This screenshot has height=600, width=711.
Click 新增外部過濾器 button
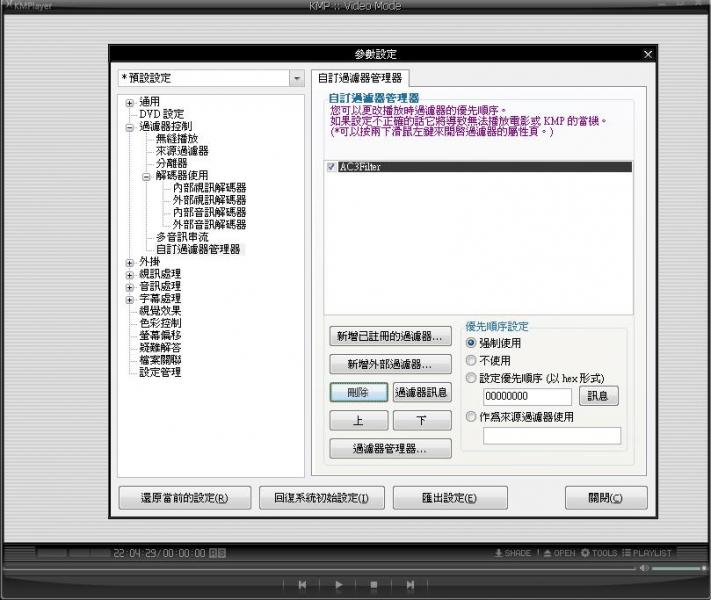point(390,364)
